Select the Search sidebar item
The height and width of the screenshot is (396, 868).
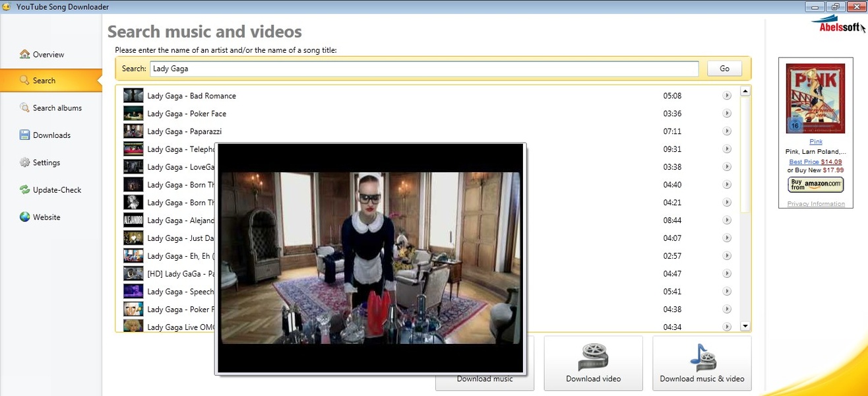51,81
